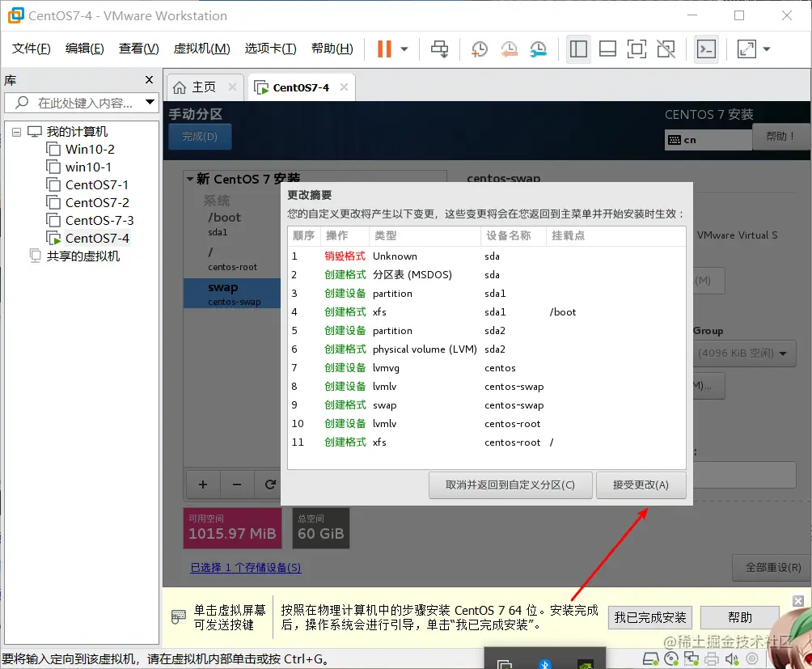Image resolution: width=812 pixels, height=669 pixels.
Task: Select the swap centos-swap partition
Action: (232, 294)
